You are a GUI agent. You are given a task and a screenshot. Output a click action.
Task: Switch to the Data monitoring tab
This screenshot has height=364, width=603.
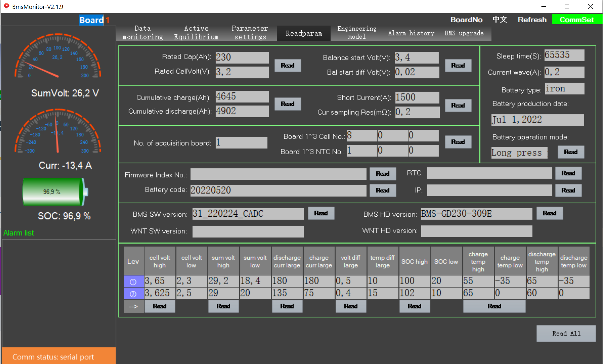coord(142,33)
